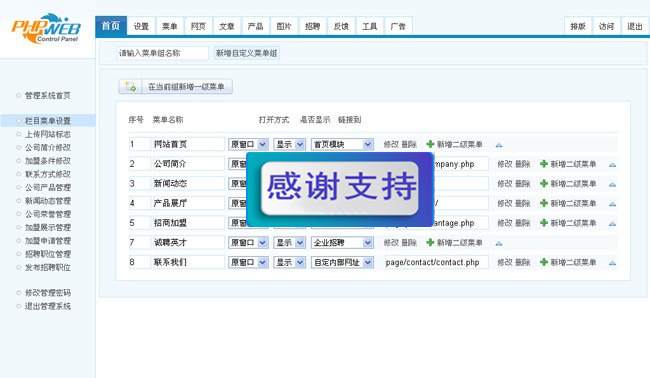Image resolution: width=650 pixels, height=378 pixels.
Task: Click move-up arrow for 招商加盟 row
Action: point(612,224)
